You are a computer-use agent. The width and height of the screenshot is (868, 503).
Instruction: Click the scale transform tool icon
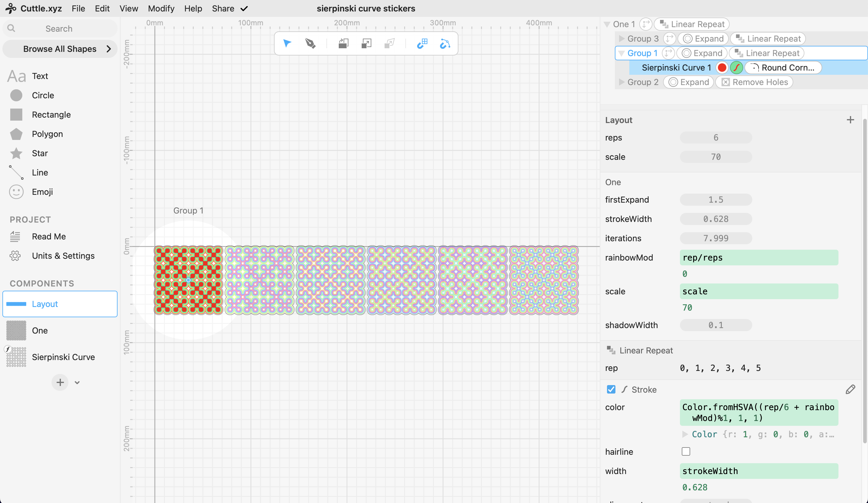pos(366,43)
